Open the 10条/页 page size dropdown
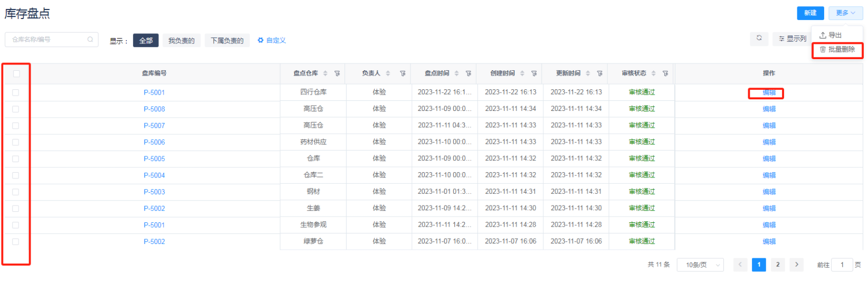The image size is (868, 300). (700, 265)
